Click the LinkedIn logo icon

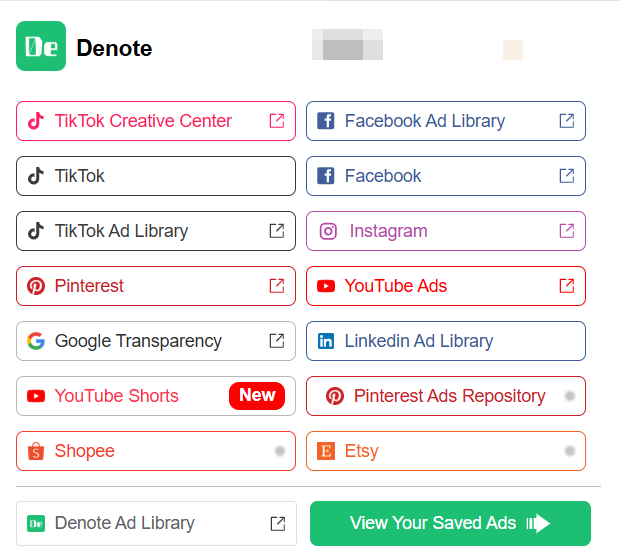326,341
